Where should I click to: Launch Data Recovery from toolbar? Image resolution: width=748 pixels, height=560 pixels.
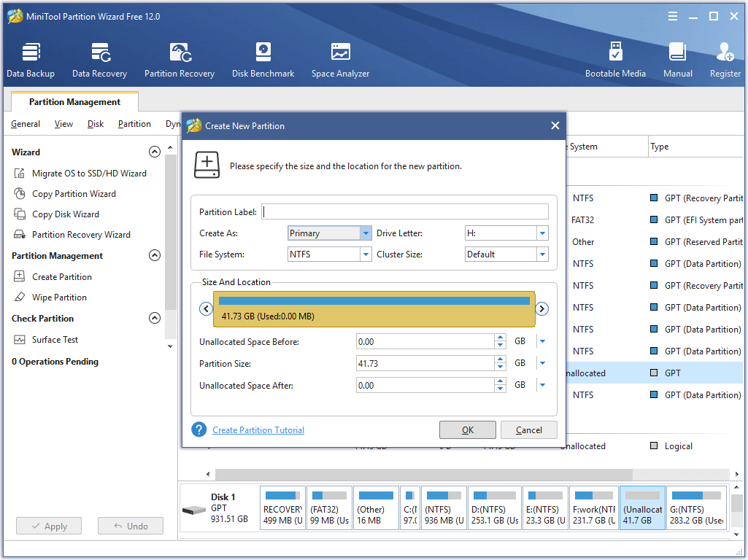pos(100,60)
